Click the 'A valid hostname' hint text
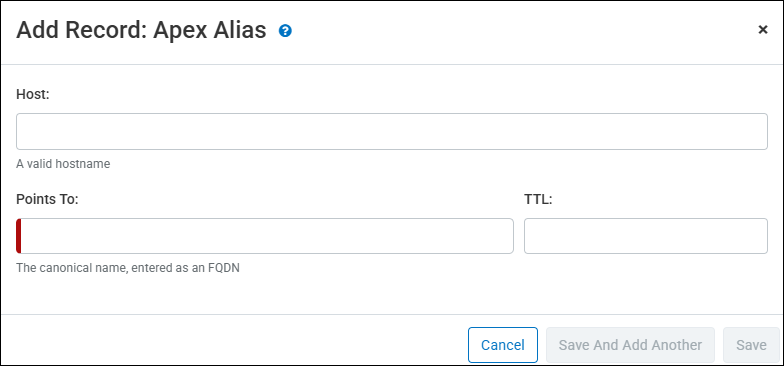This screenshot has height=366, width=784. tap(63, 164)
